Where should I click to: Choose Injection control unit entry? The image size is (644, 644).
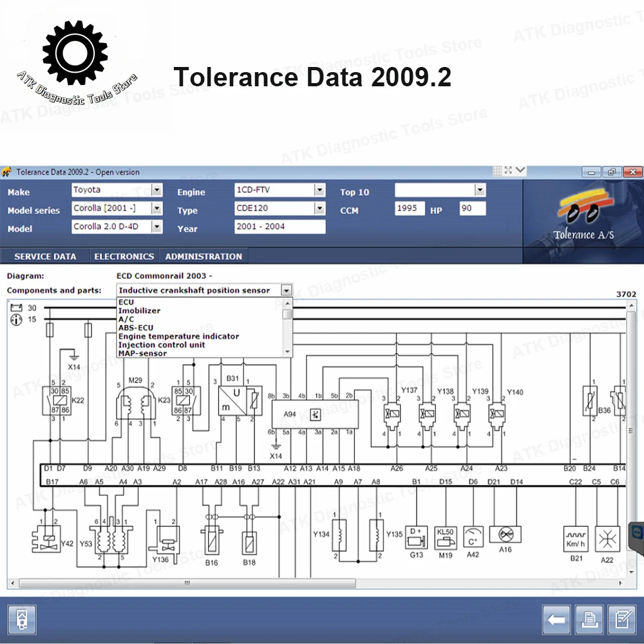[x=162, y=345]
